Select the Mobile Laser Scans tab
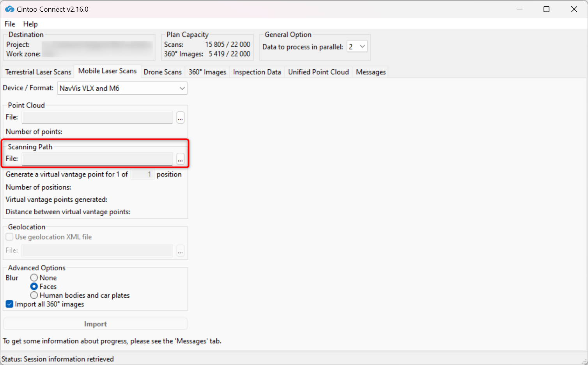 click(x=108, y=71)
